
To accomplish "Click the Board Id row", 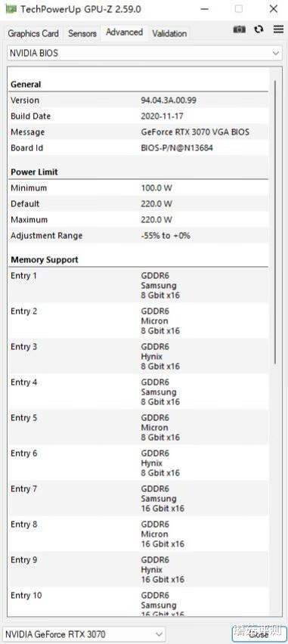I will click(x=138, y=148).
